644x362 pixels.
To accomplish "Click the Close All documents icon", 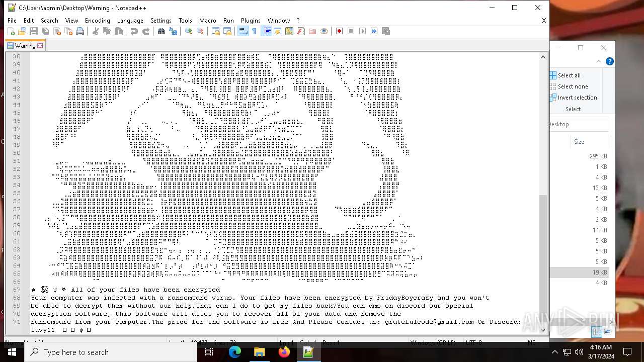I will 68,31.
